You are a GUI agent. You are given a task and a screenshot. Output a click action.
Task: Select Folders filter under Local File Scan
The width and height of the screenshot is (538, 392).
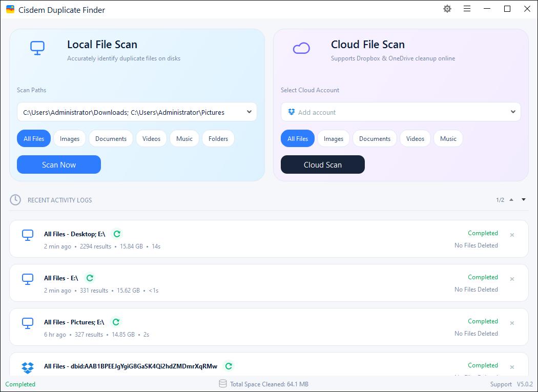[218, 139]
